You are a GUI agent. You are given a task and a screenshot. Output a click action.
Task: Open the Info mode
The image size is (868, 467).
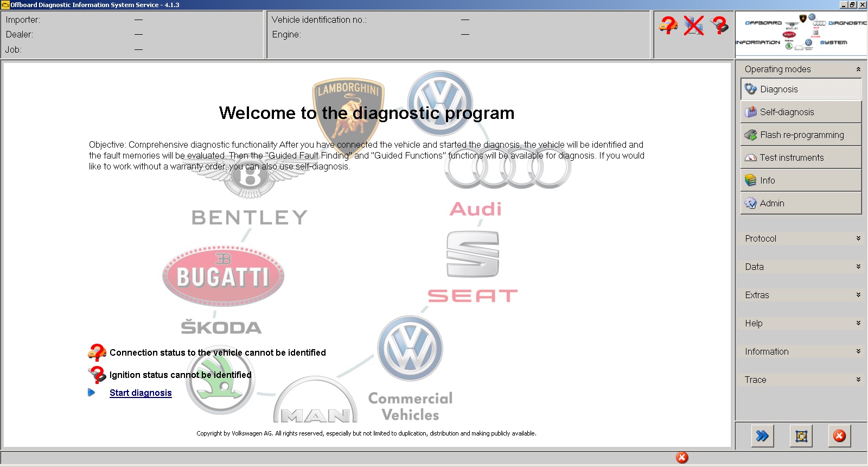(801, 180)
